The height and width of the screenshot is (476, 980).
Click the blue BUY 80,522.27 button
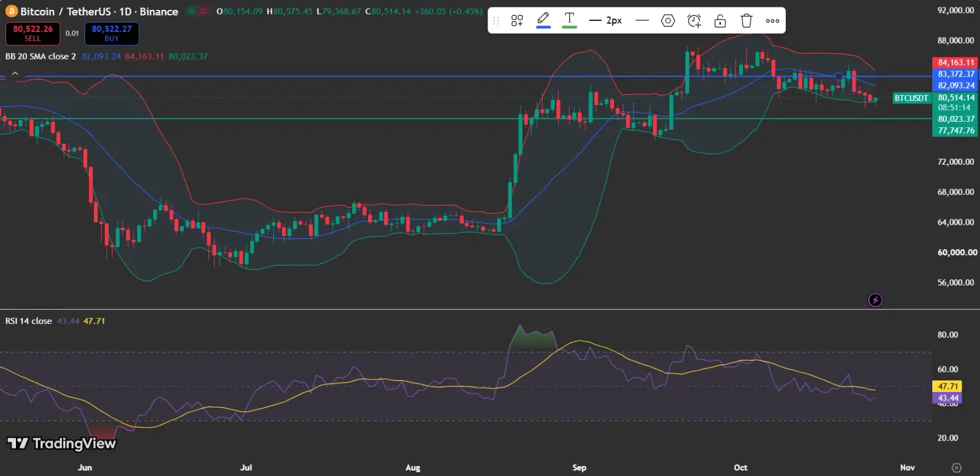click(111, 34)
